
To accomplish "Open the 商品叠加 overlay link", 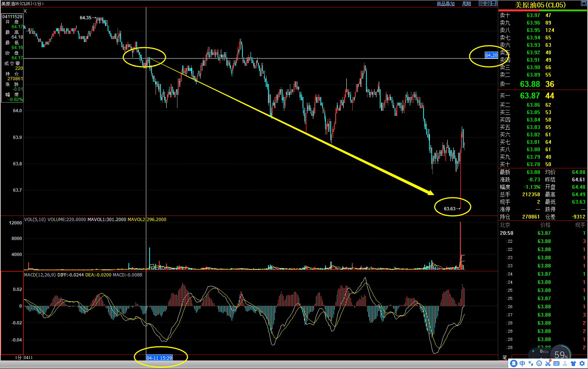I will click(446, 4).
